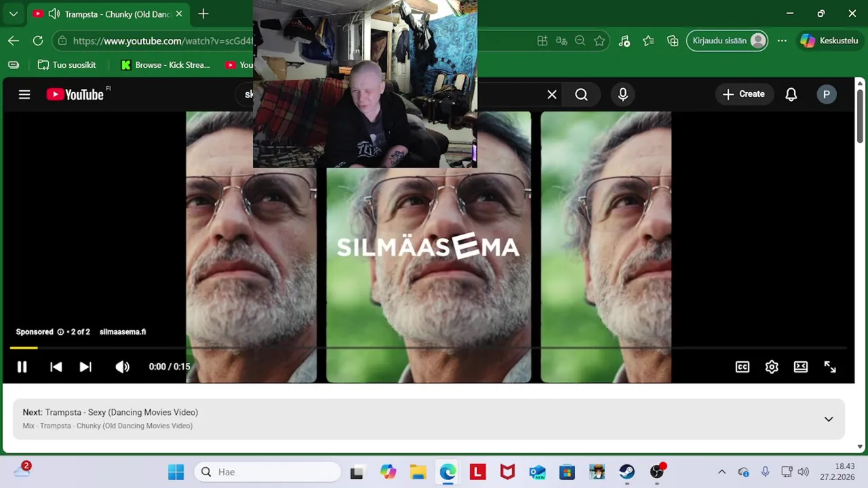Open Tuo suosikit favorites folder

pos(66,65)
